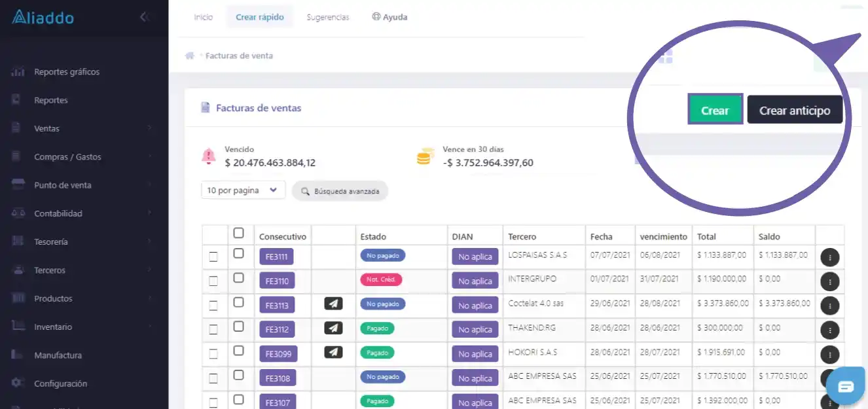This screenshot has width=868, height=409.
Task: Check the box for invoice FE3113
Action: pos(238,302)
